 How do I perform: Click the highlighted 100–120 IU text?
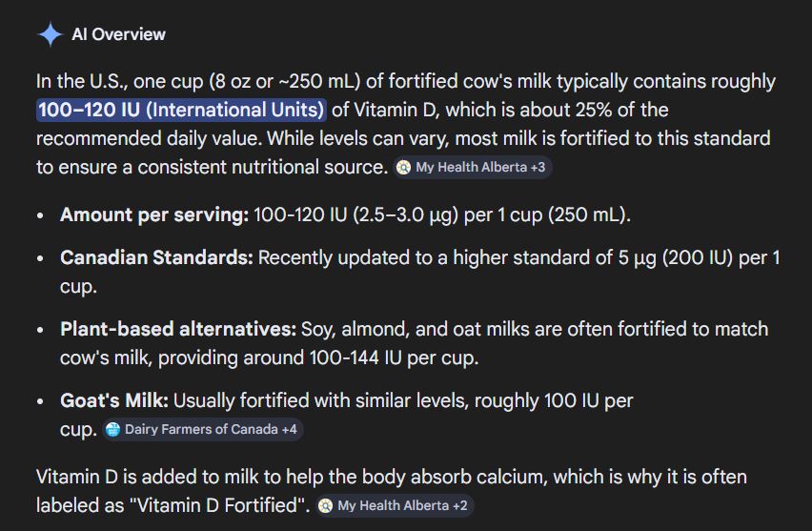point(181,111)
